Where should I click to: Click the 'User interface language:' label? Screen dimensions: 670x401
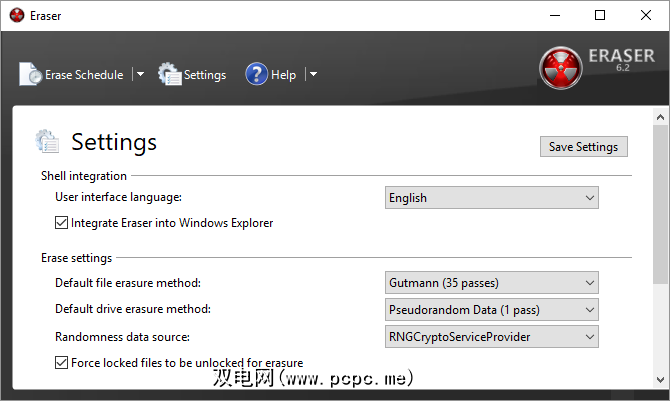[x=118, y=197]
